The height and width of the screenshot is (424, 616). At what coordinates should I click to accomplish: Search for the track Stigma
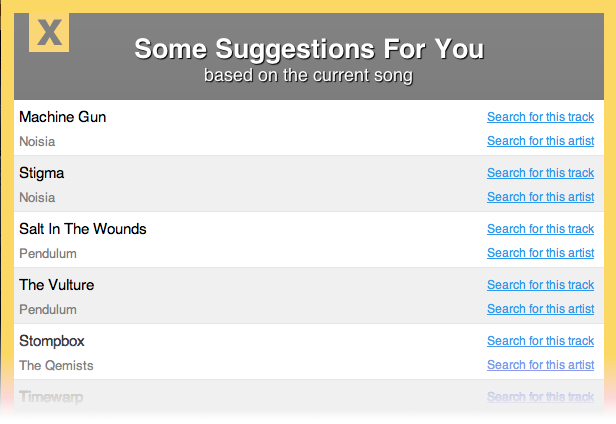click(540, 173)
